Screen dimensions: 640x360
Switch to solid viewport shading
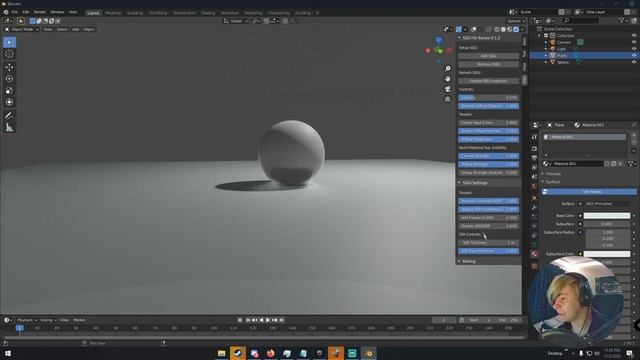(503, 29)
